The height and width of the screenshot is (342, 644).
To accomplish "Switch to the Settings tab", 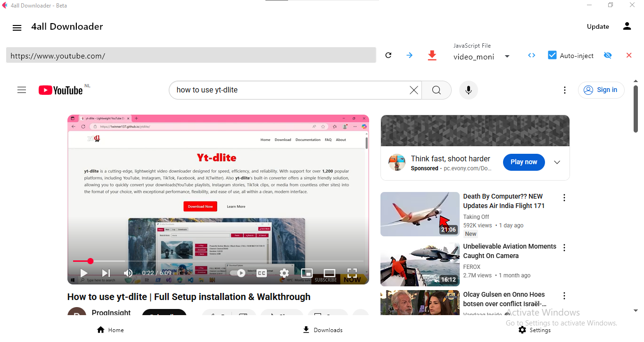I will click(535, 330).
